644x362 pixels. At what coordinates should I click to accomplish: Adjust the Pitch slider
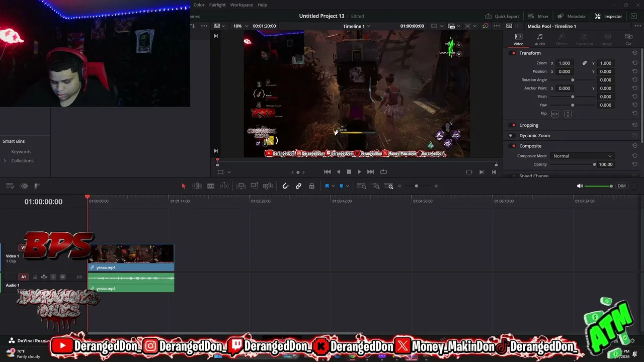(573, 97)
